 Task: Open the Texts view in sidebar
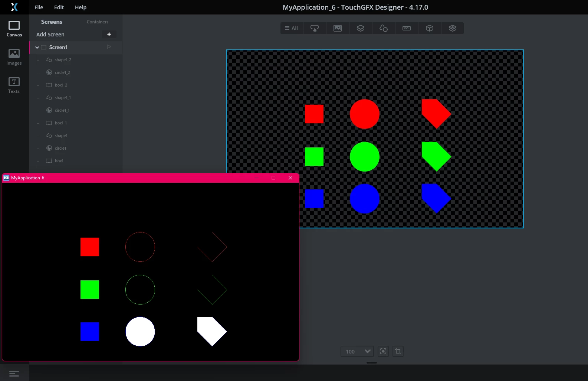pyautogui.click(x=14, y=85)
